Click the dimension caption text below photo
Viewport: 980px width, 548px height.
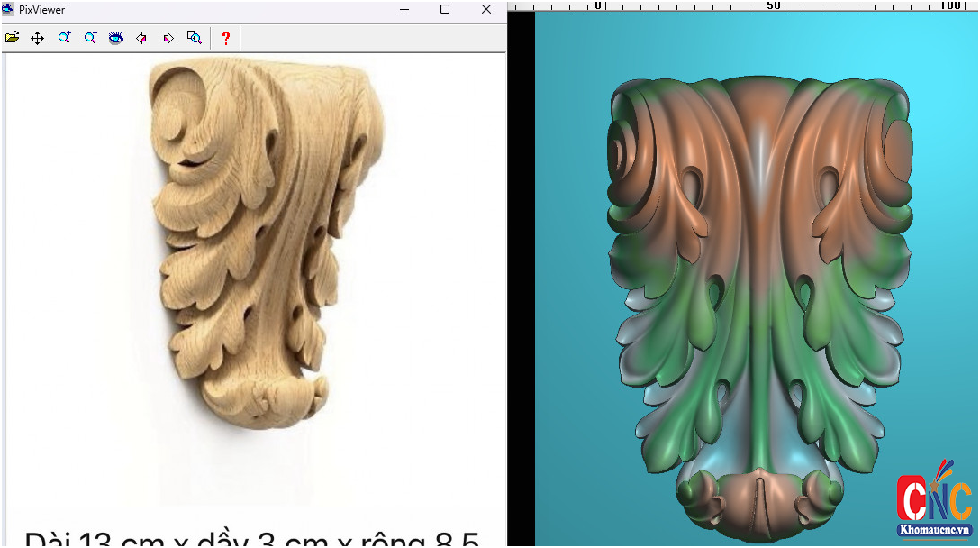tap(252, 538)
